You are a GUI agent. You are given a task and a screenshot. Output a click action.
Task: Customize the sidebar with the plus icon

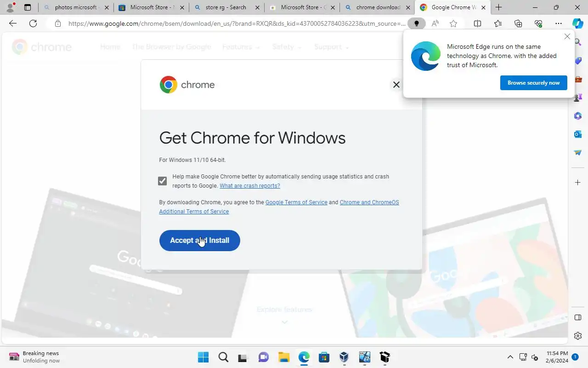coord(578,183)
